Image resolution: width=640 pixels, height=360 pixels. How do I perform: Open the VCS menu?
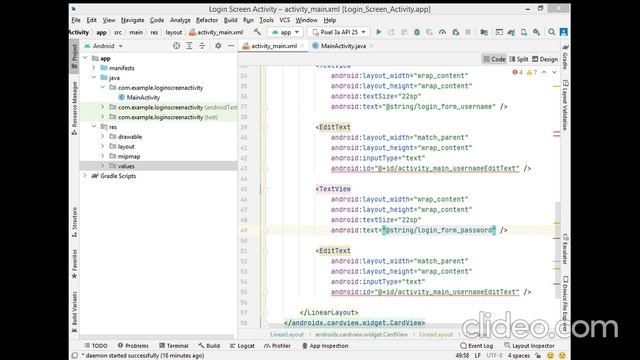point(284,20)
